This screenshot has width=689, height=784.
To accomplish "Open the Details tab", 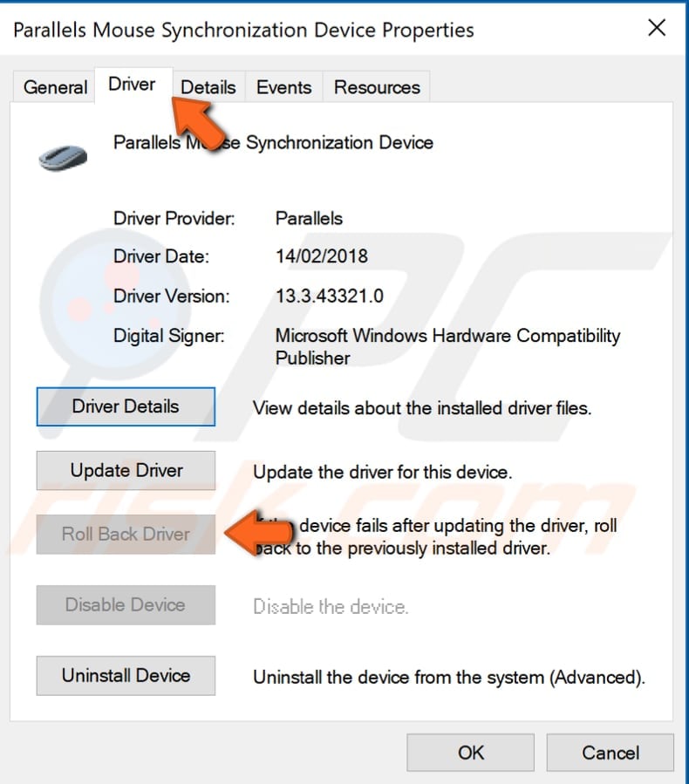I will (x=208, y=87).
